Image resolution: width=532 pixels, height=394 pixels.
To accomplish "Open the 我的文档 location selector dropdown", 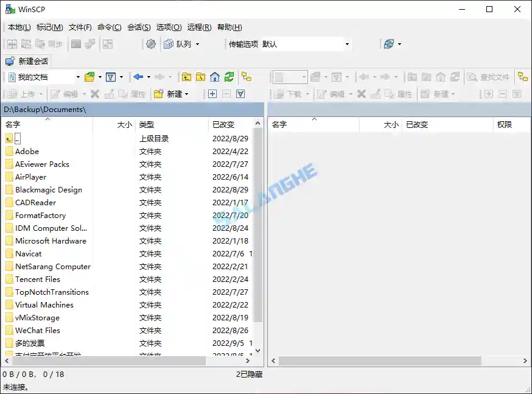I will pyautogui.click(x=77, y=77).
